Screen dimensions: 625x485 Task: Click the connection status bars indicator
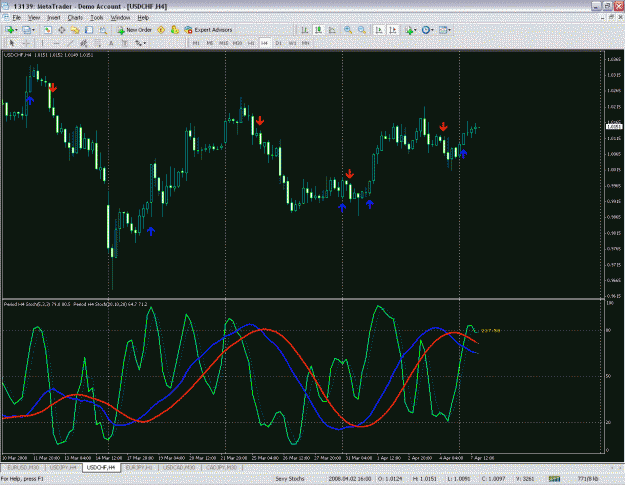554,479
